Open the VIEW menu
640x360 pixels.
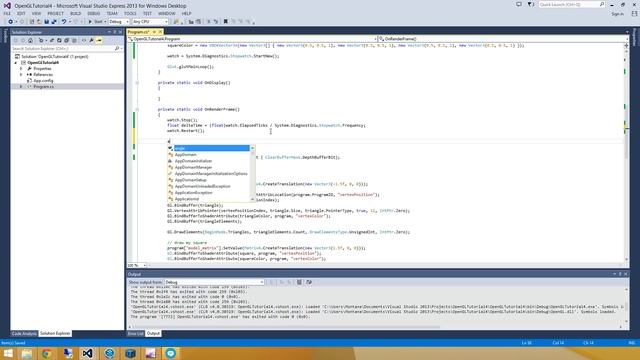[36, 13]
